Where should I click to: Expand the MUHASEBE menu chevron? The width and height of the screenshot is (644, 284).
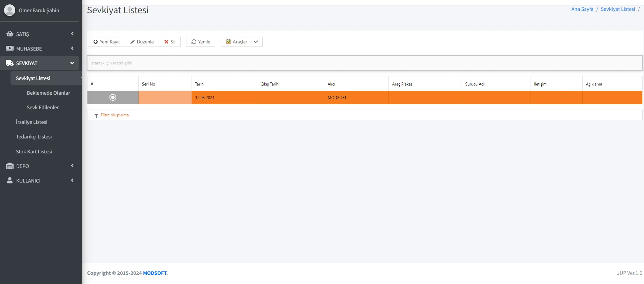pos(72,48)
